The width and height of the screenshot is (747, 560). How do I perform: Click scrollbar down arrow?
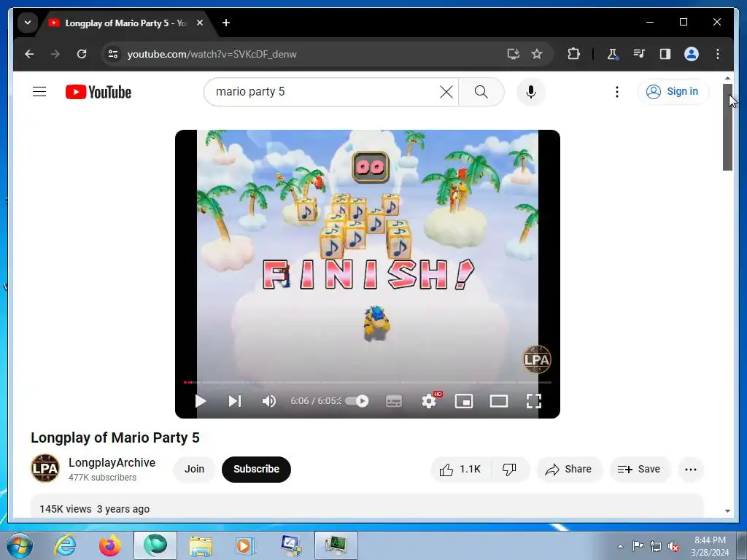click(727, 511)
